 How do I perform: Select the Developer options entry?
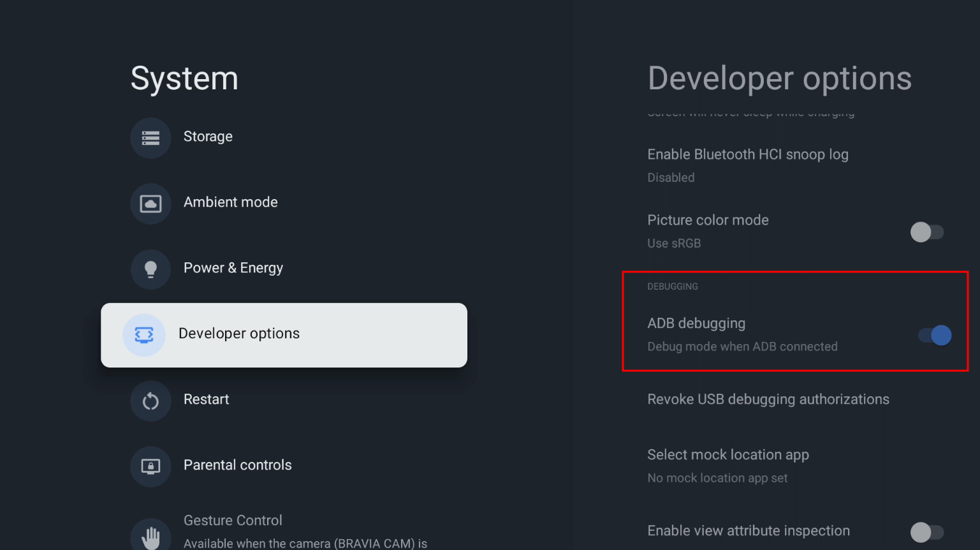(284, 335)
